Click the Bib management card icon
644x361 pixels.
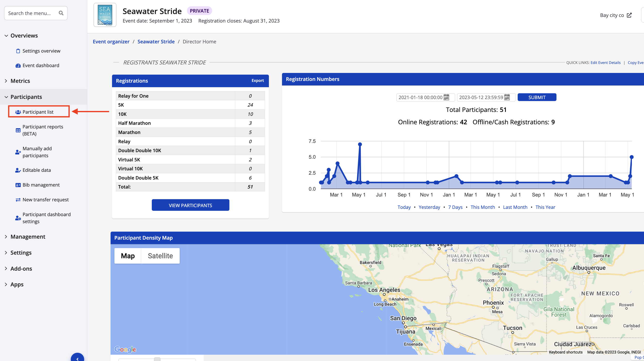18,185
